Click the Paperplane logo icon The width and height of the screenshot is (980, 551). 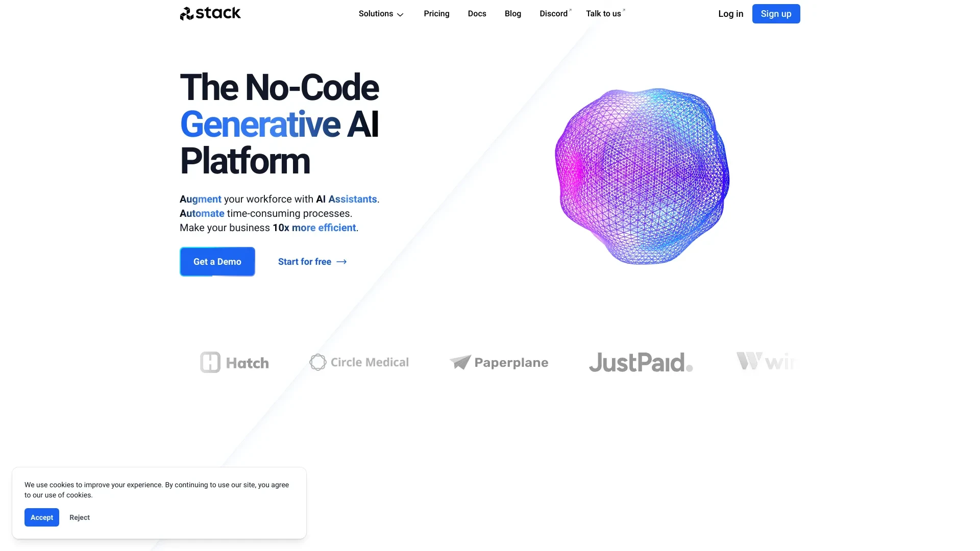pyautogui.click(x=460, y=361)
